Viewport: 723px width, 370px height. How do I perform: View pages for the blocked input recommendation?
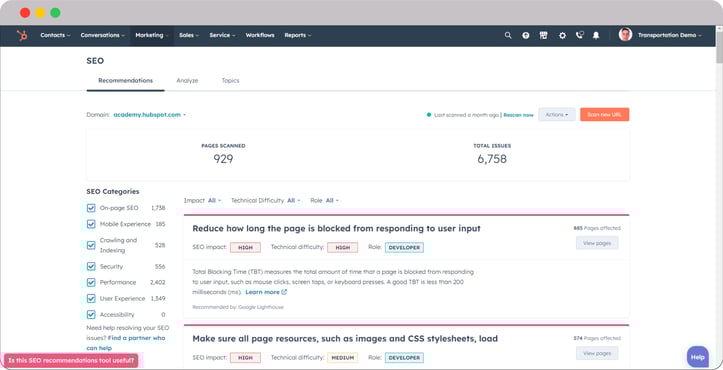(597, 243)
